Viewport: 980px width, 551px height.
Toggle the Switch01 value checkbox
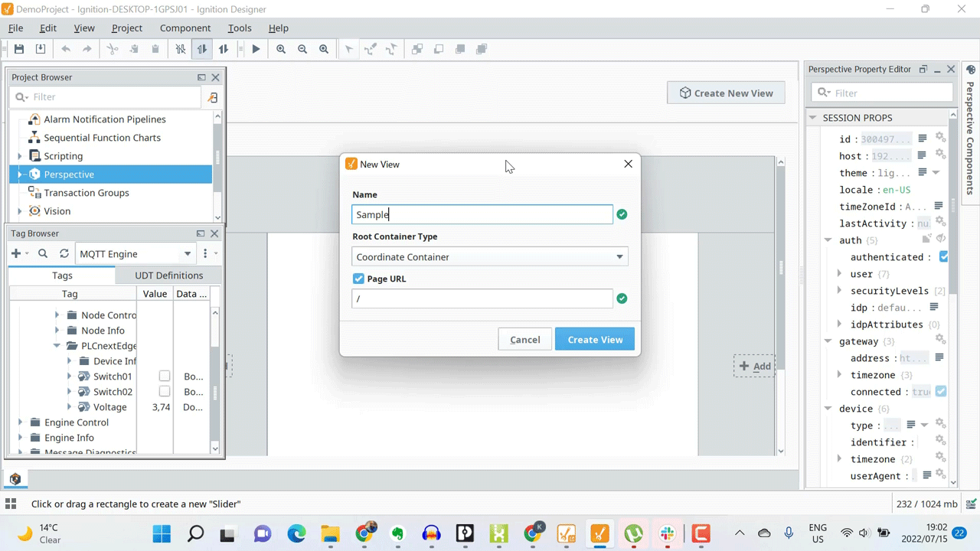tap(164, 376)
